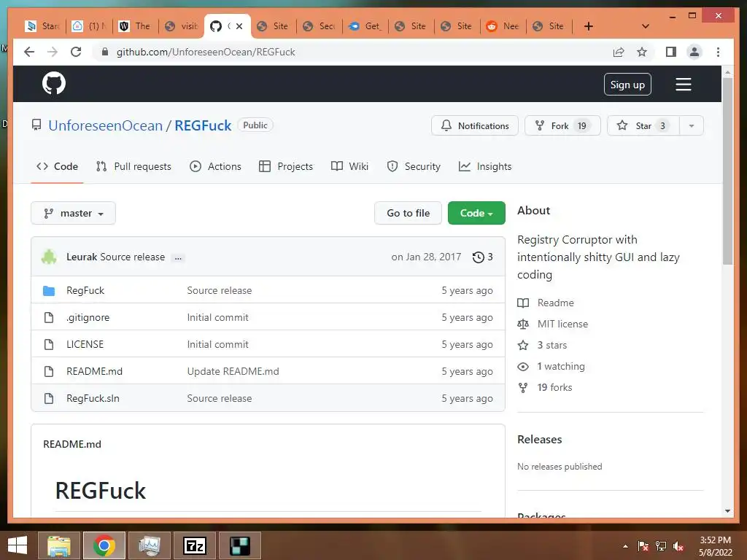Click the Action Center flag tray icon
The image size is (747, 560).
click(643, 546)
